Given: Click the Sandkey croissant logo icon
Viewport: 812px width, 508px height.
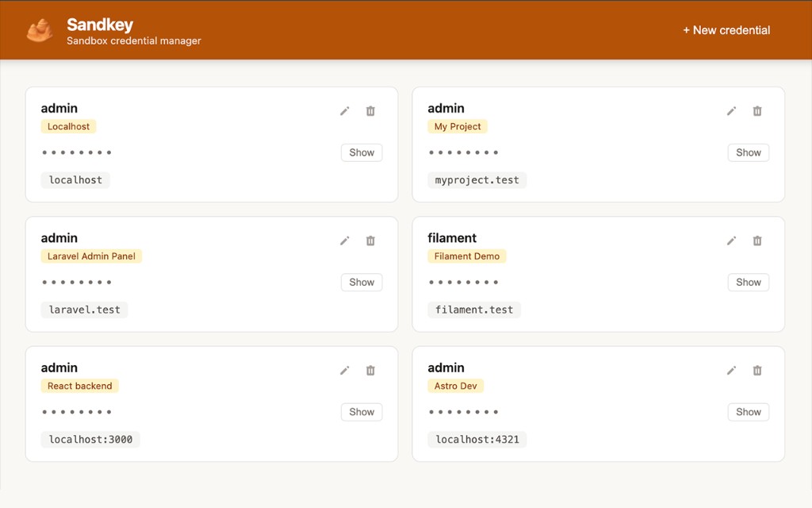Looking at the screenshot, I should [x=40, y=30].
